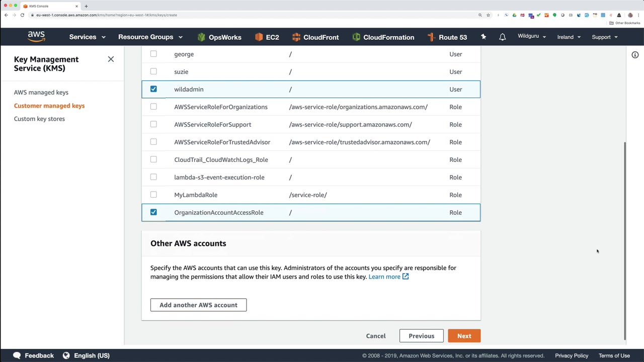
Task: Go to AWS managed keys
Action: (x=41, y=93)
